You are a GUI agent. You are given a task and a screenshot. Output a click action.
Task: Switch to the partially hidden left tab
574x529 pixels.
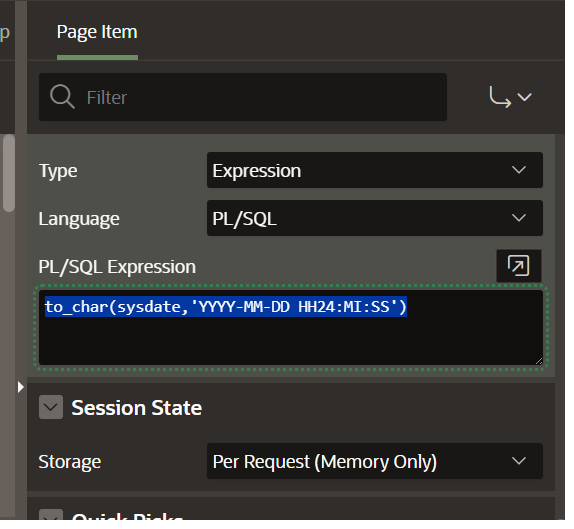coord(5,33)
